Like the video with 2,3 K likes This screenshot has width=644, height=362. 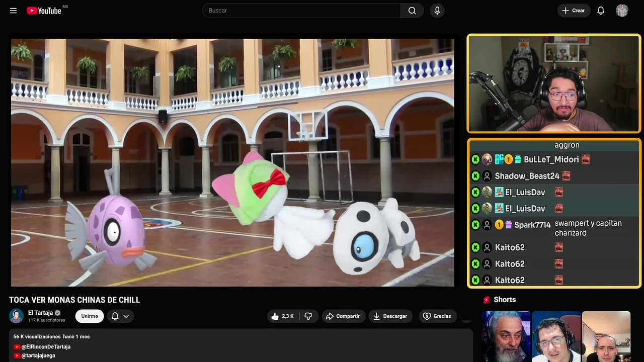[x=282, y=316]
